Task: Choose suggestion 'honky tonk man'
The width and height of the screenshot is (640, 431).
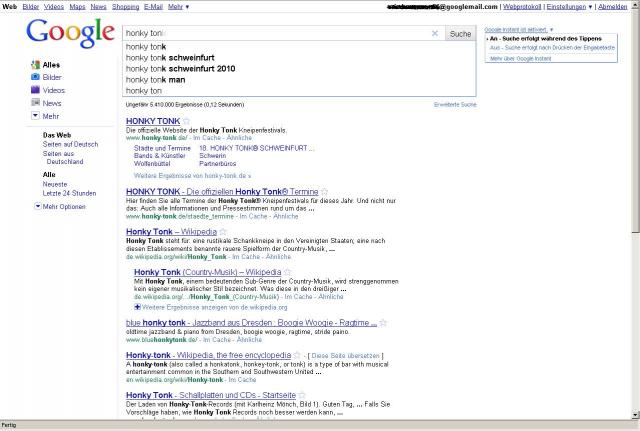Action: pyautogui.click(x=299, y=80)
